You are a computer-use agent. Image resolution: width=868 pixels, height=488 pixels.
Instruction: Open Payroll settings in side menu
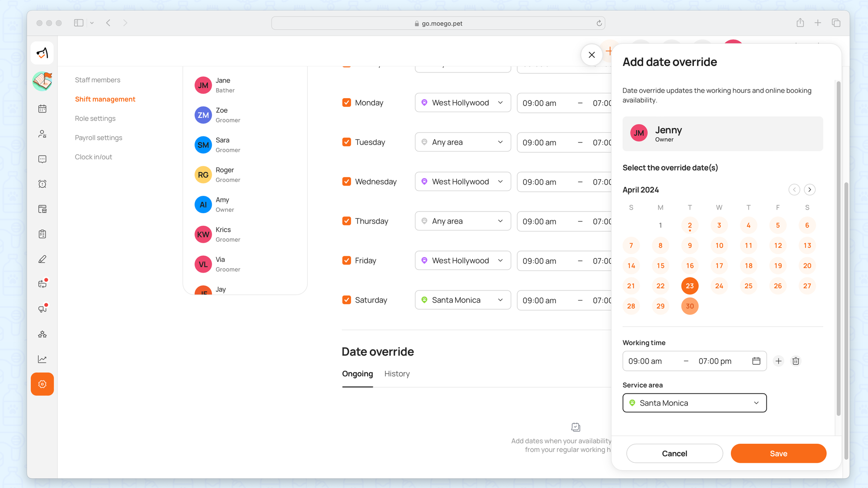(99, 138)
